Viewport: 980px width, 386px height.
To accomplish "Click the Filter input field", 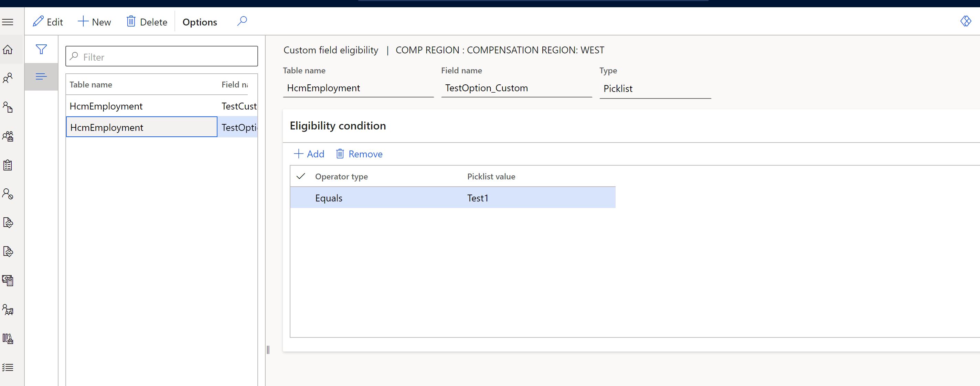I will tap(162, 56).
